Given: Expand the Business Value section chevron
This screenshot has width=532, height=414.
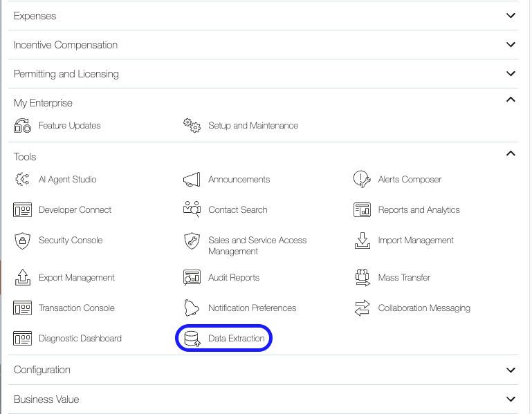Looking at the screenshot, I should click(511, 399).
